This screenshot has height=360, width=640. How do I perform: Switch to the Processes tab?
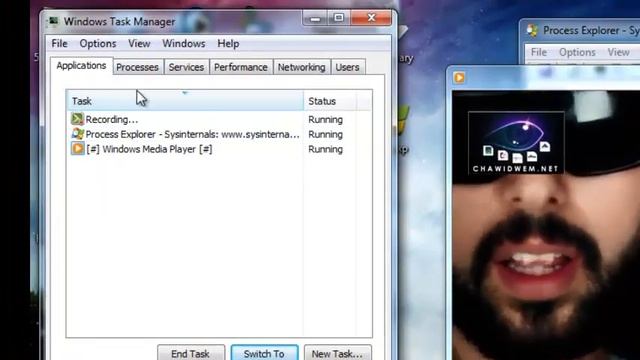(138, 67)
